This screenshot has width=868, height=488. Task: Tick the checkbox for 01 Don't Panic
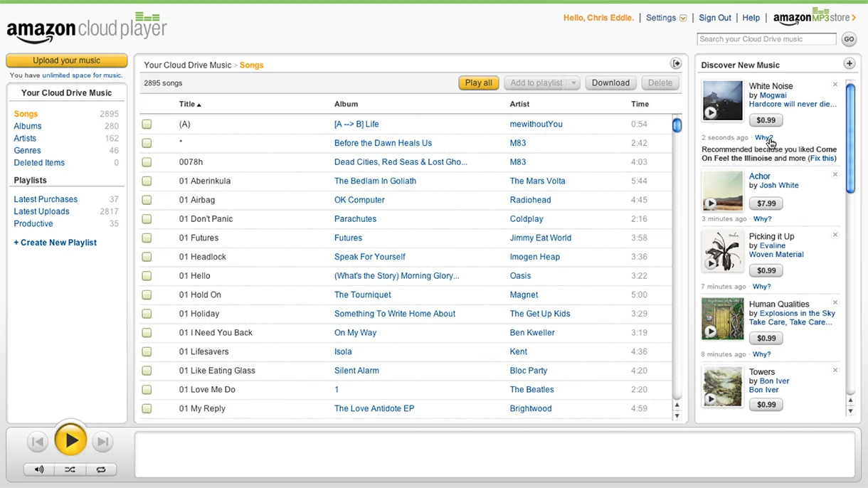147,219
